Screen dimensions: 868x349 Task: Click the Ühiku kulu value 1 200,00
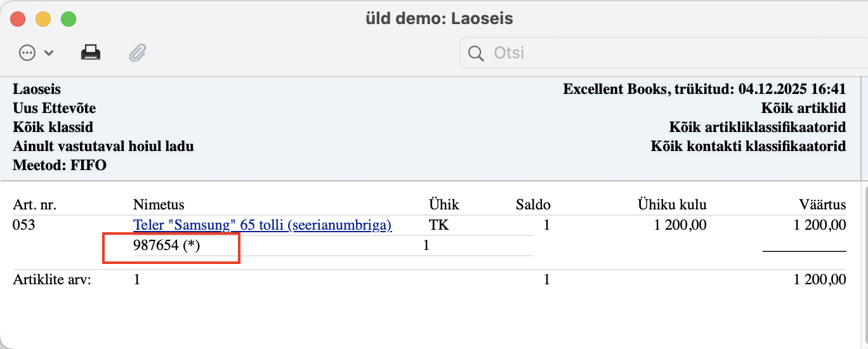coord(680,225)
